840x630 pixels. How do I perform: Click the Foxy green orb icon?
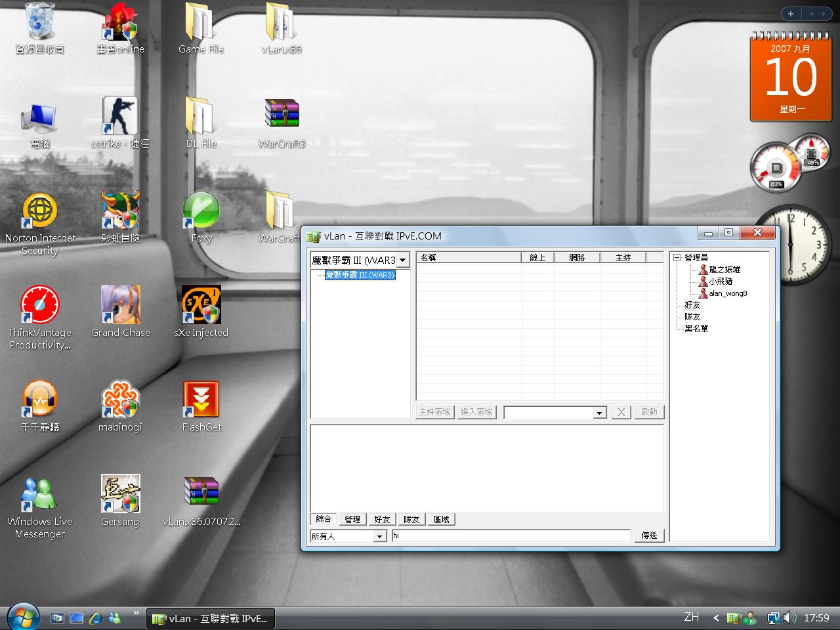[x=201, y=211]
